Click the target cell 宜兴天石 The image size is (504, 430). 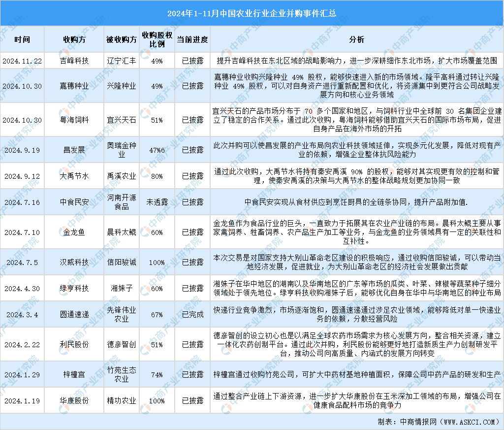pos(122,120)
